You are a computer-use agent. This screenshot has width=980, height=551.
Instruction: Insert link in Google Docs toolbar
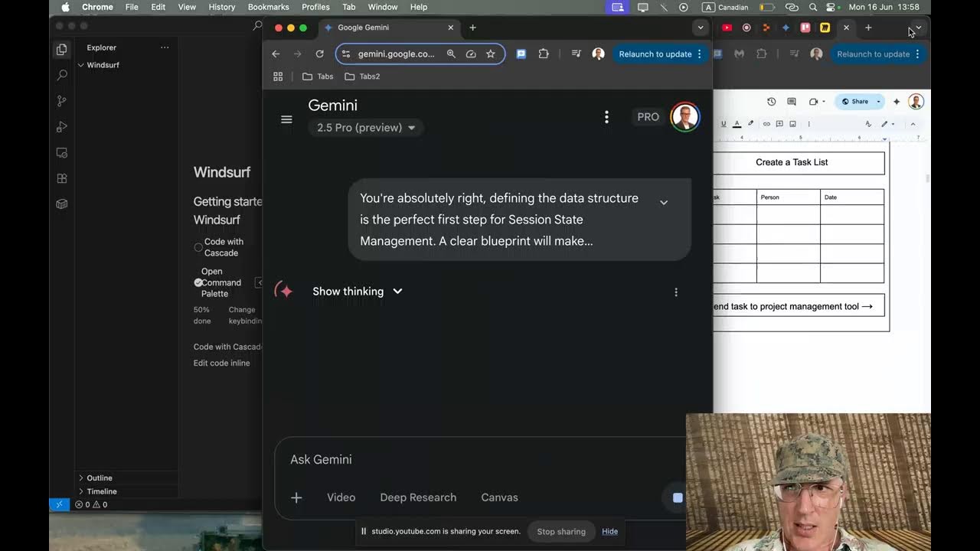766,124
